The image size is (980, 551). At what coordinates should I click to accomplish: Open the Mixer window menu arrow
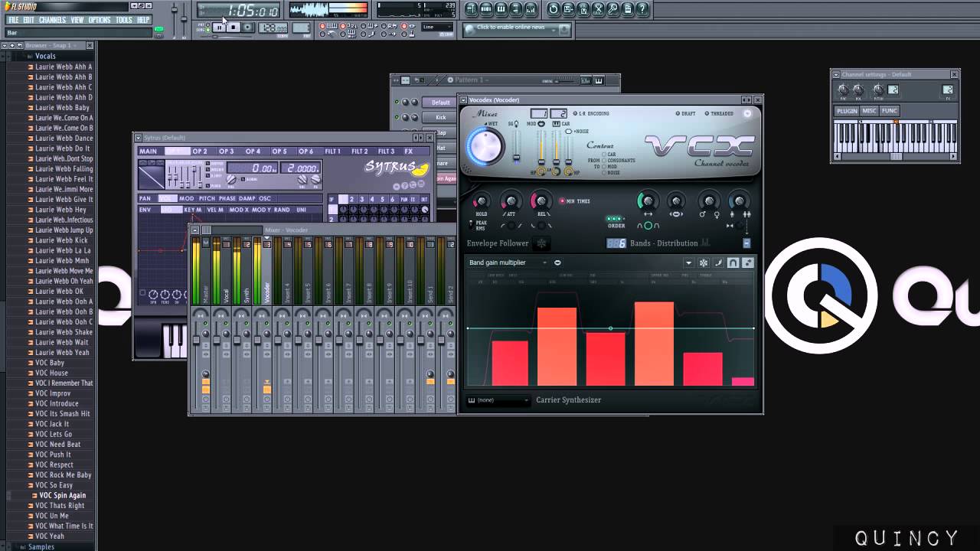195,230
